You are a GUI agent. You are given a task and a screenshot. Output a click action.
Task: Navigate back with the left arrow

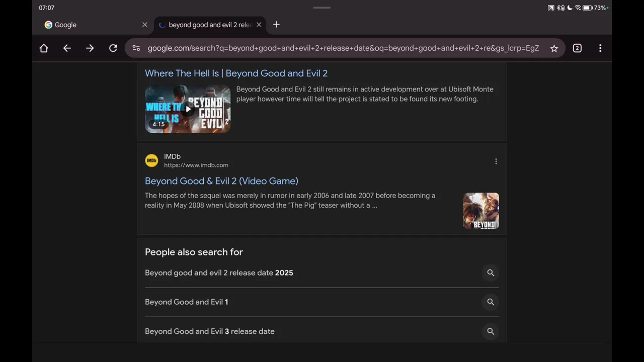coord(67,48)
